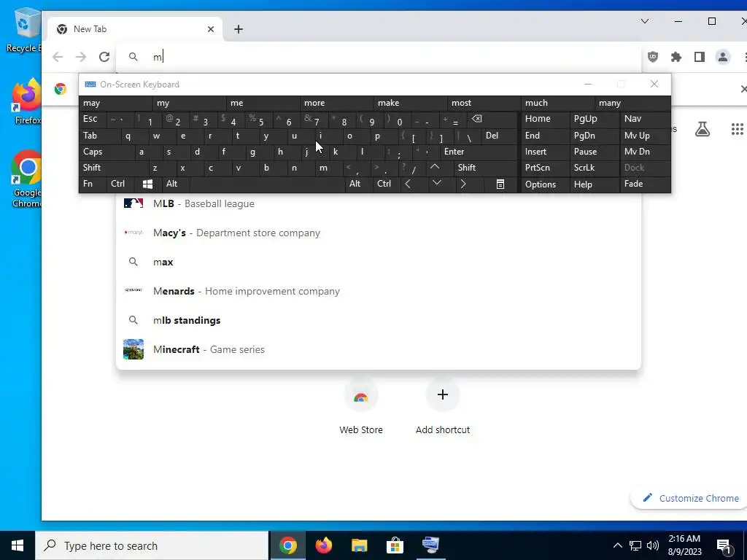Toggle the right Ctrl key
This screenshot has width=747, height=560.
pos(387,184)
